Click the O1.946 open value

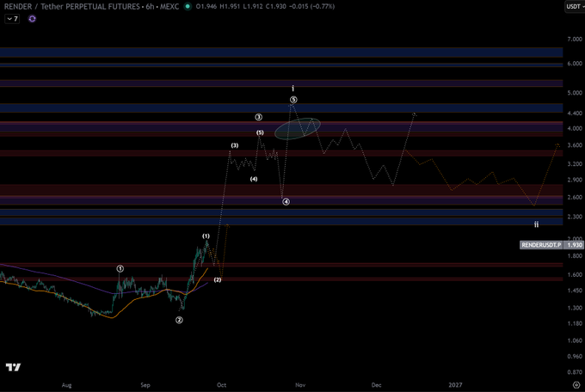pyautogui.click(x=206, y=6)
